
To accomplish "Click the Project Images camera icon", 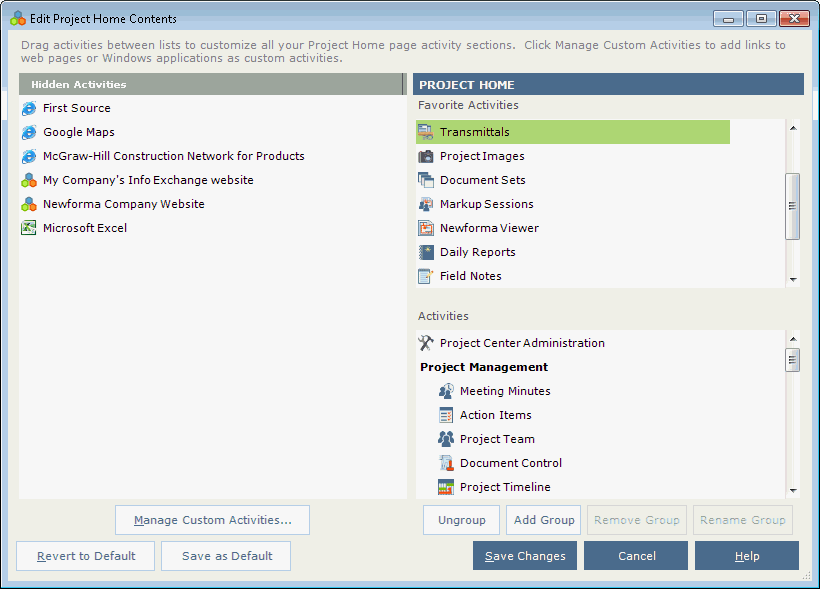I will coord(426,156).
